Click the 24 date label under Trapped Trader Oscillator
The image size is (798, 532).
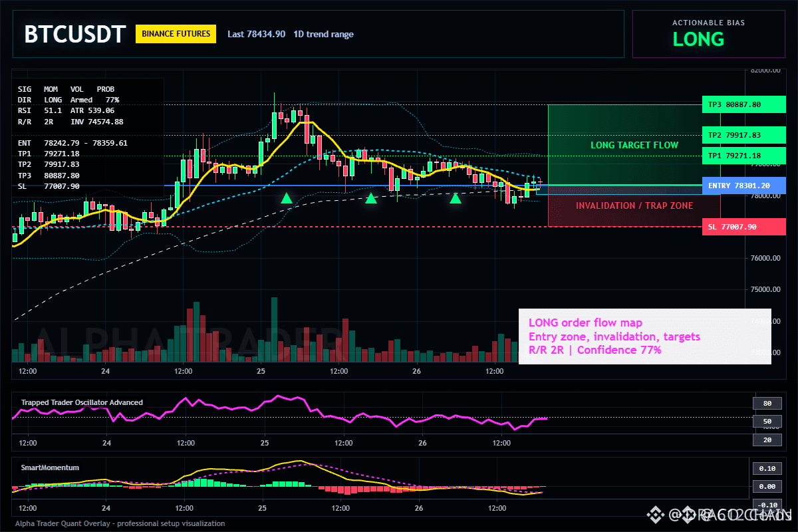[106, 443]
